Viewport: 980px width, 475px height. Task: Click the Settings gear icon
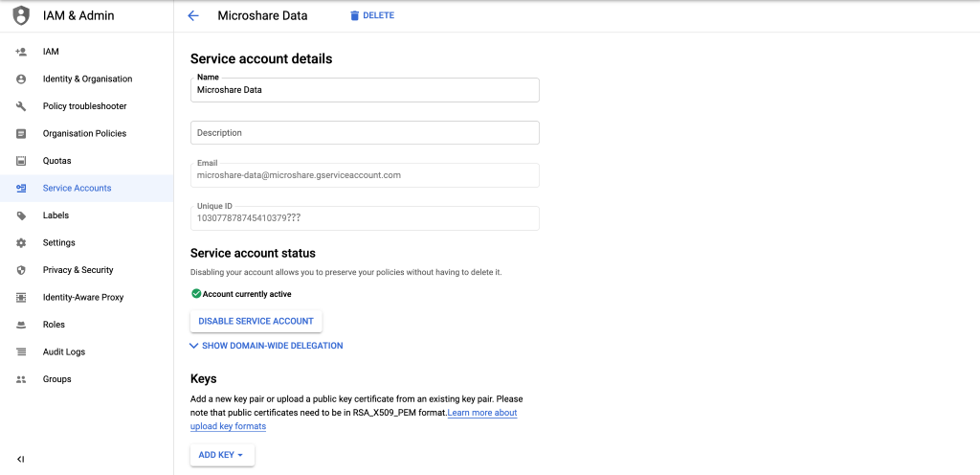[x=21, y=243]
